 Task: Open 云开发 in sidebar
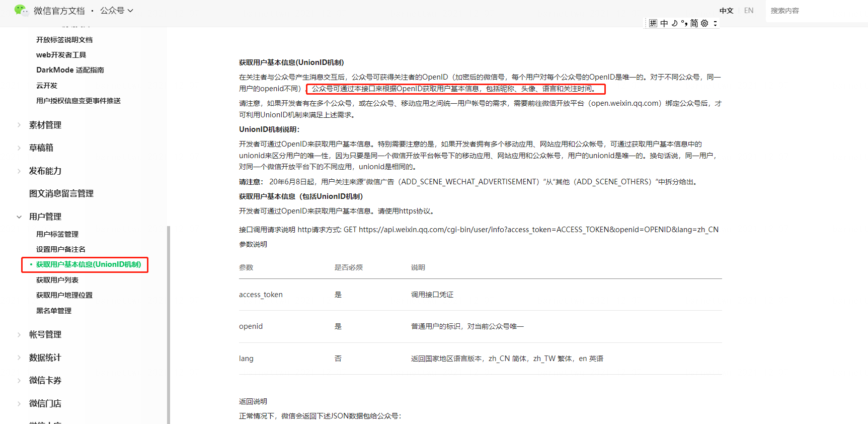pyautogui.click(x=47, y=86)
